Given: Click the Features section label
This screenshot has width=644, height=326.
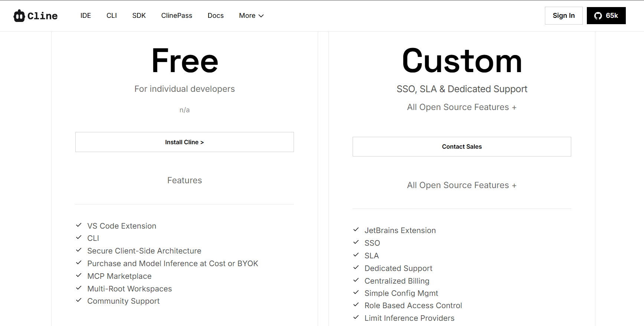Looking at the screenshot, I should point(184,180).
